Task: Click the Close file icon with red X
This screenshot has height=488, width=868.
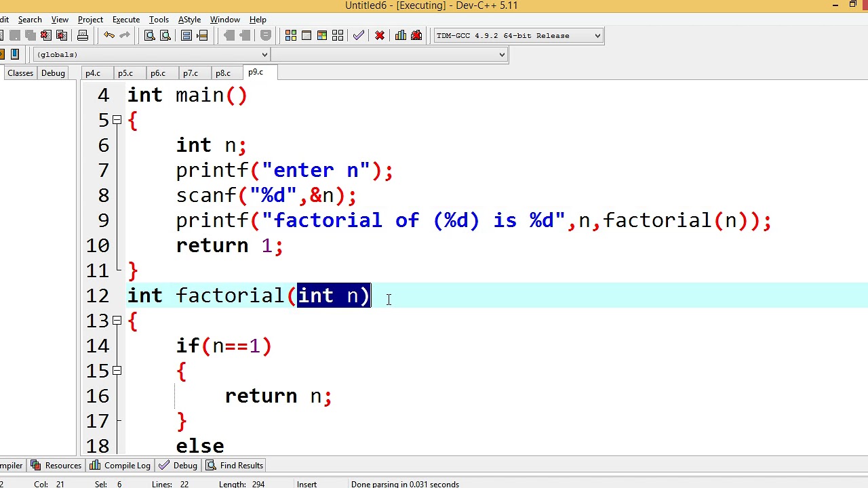Action: (x=46, y=35)
